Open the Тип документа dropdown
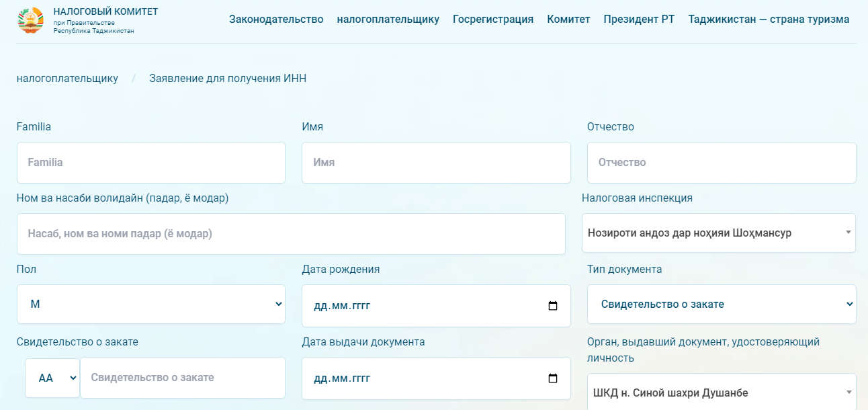868x410 pixels. click(722, 304)
